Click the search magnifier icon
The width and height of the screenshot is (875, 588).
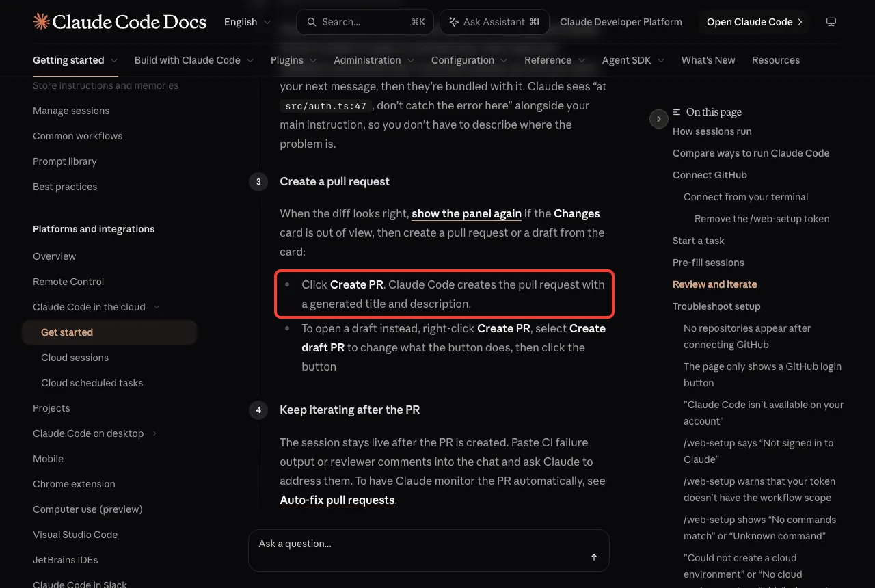tap(312, 22)
